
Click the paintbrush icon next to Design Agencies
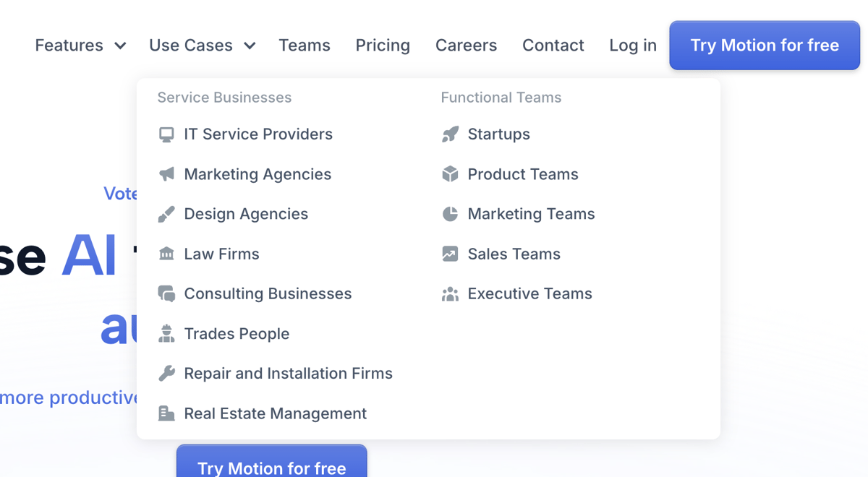point(167,213)
